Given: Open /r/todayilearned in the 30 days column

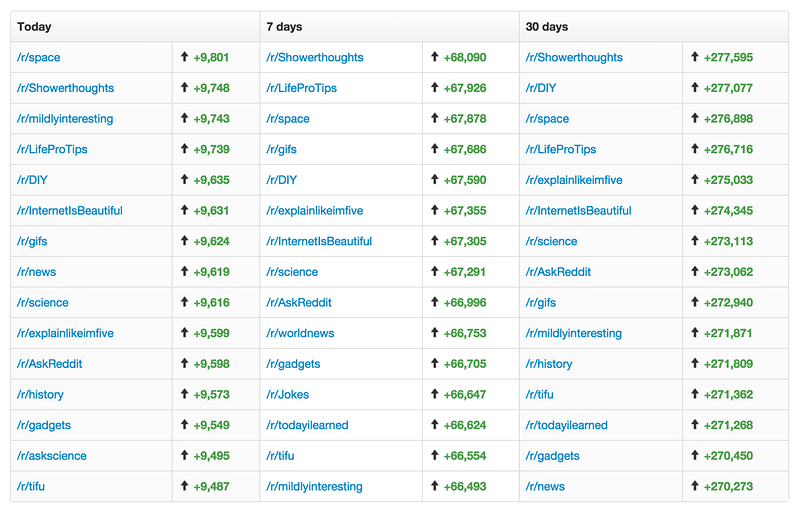Looking at the screenshot, I should 567,424.
